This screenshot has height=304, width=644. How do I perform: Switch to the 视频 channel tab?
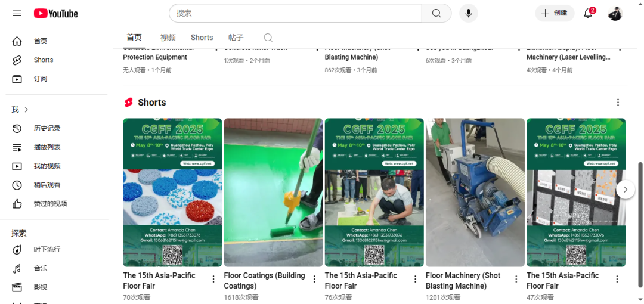click(x=168, y=38)
